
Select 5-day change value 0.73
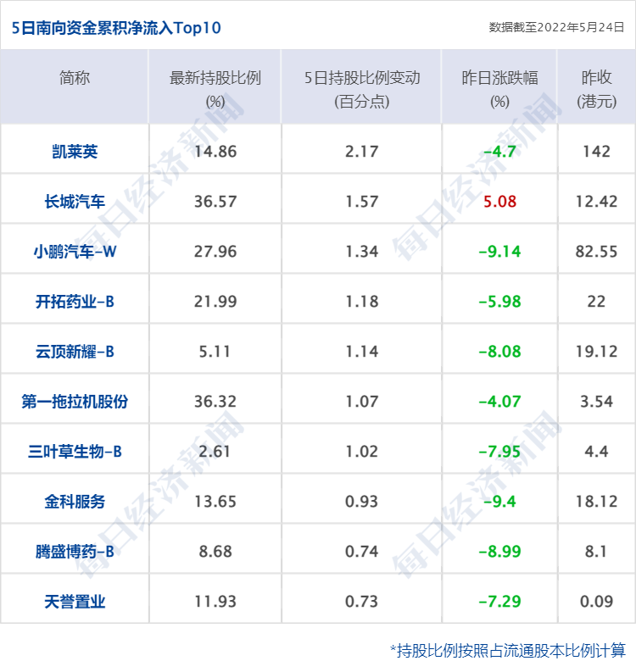362,602
